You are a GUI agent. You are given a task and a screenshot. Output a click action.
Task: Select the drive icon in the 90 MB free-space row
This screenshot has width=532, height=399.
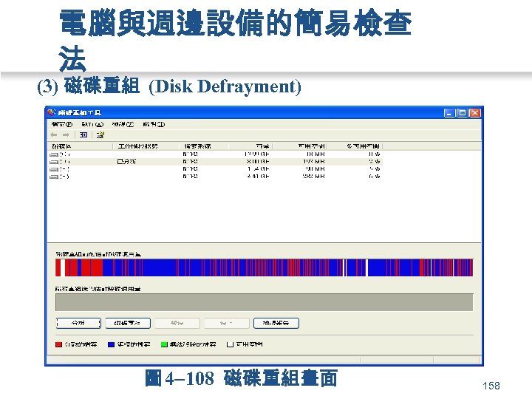pos(54,169)
